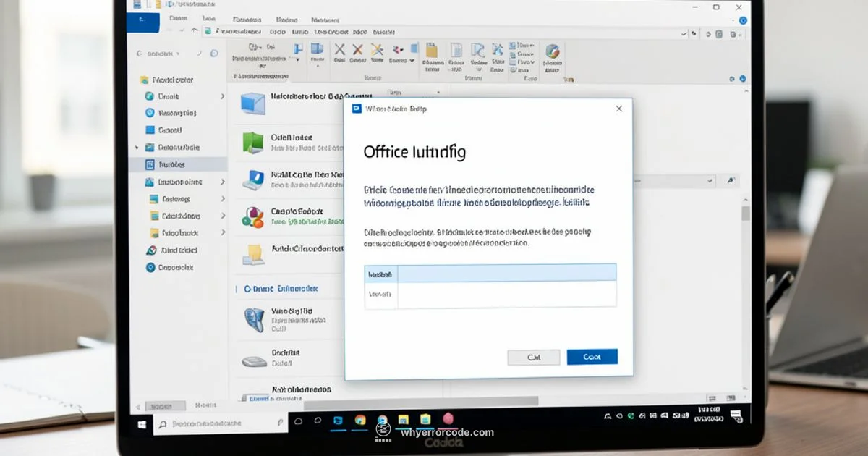The image size is (868, 456).
Task: Open Microsoft Edge from the taskbar
Action: tap(383, 420)
